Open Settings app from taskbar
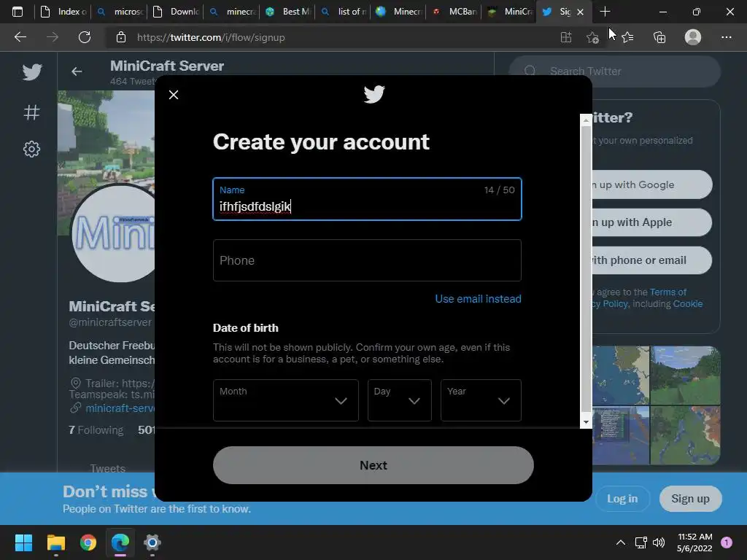The image size is (747, 560). pos(152,542)
